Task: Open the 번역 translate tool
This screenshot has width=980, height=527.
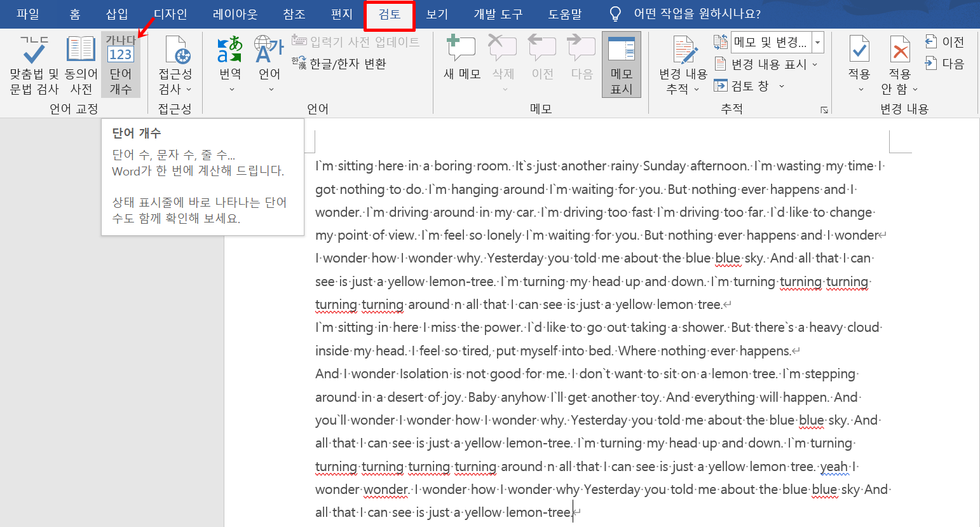Action: 230,64
